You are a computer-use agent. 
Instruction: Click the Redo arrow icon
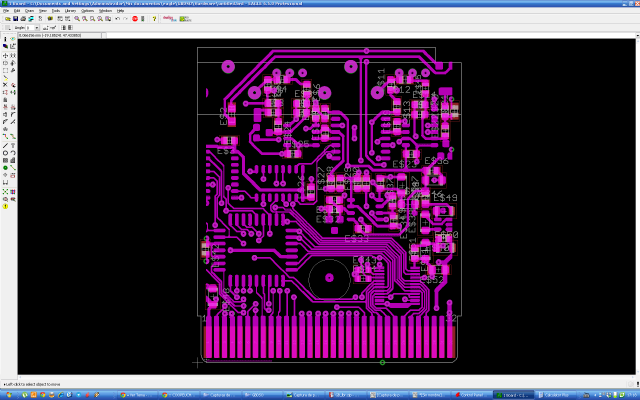pos(123,18)
